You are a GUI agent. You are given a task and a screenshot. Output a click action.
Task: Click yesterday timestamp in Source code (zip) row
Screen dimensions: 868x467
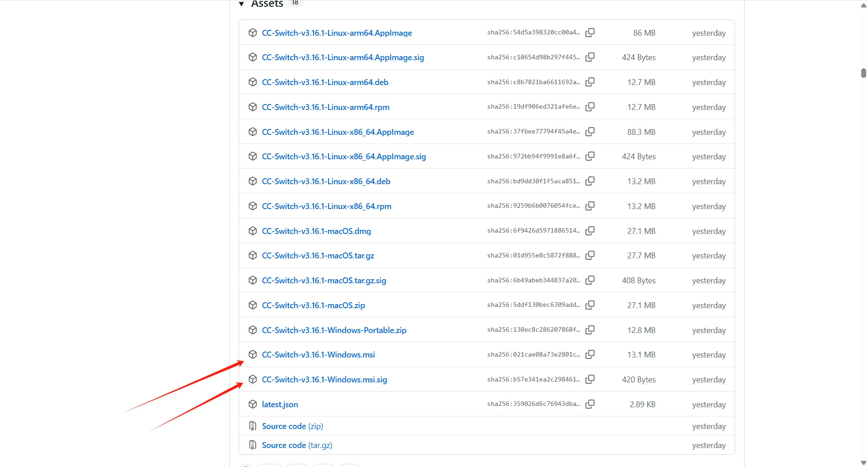(x=709, y=426)
